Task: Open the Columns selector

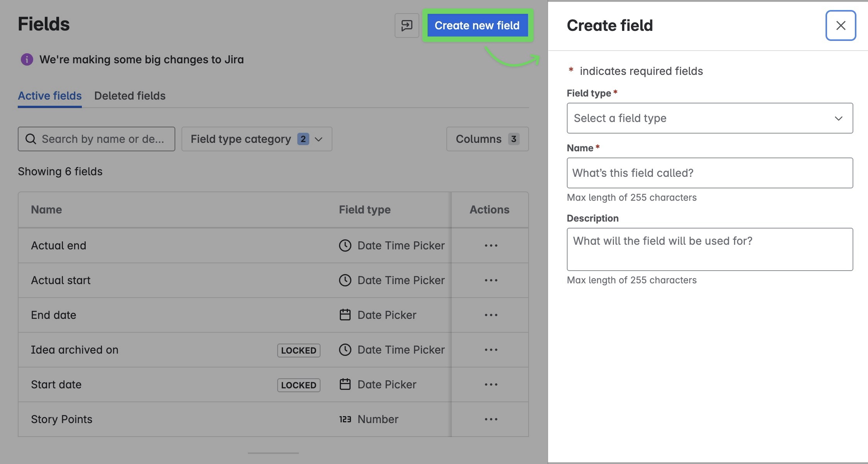Action: click(x=487, y=139)
